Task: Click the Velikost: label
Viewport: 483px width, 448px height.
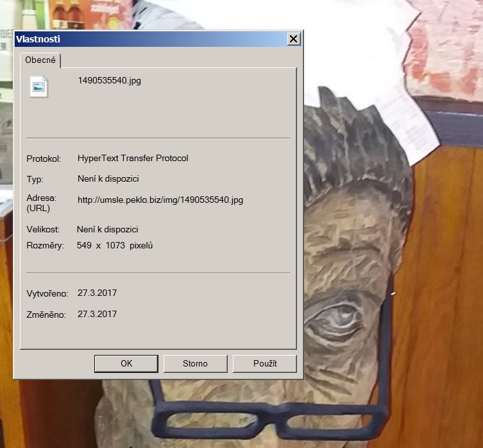Action: click(43, 229)
